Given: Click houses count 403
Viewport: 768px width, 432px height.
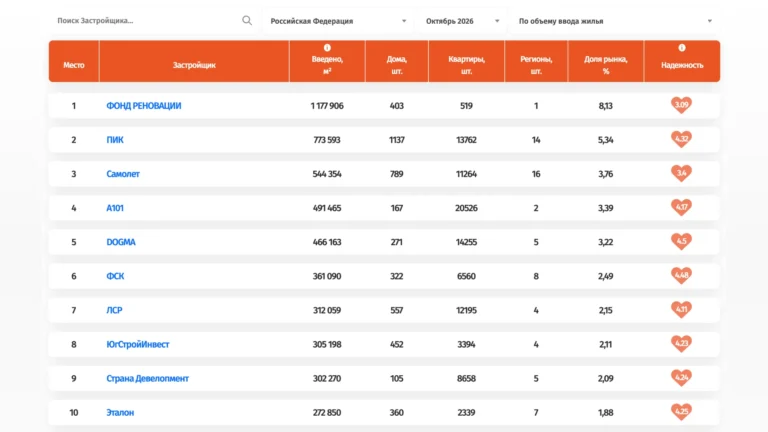Looking at the screenshot, I should 397,106.
